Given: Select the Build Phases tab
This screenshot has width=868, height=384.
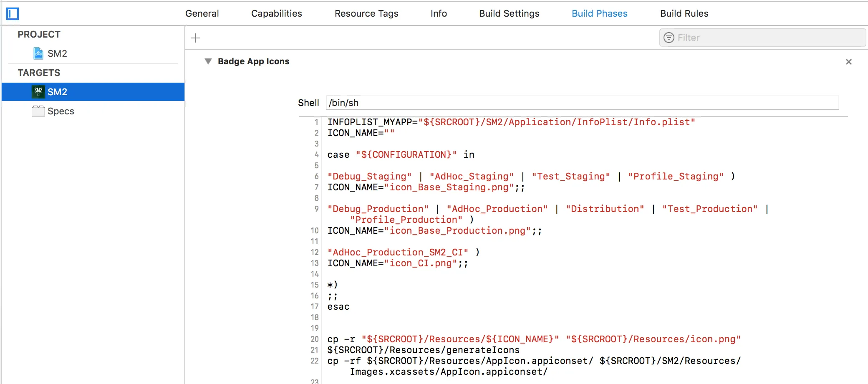Looking at the screenshot, I should click(x=599, y=13).
